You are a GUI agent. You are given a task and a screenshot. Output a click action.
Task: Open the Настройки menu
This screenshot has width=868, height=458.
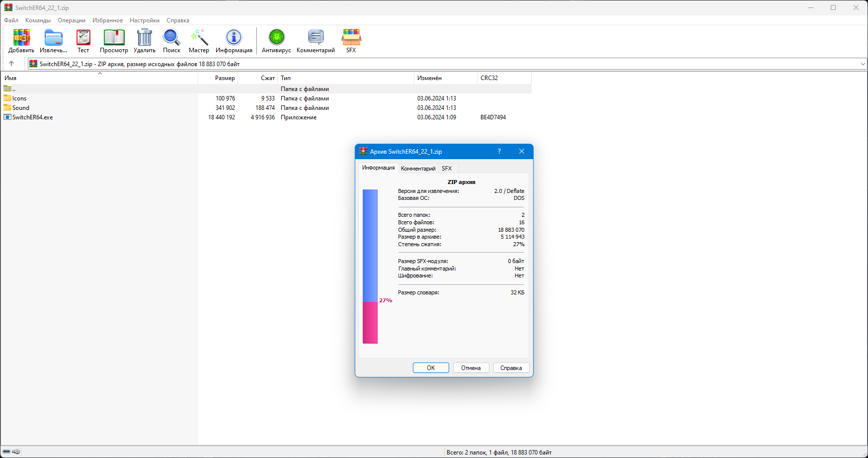pyautogui.click(x=145, y=20)
